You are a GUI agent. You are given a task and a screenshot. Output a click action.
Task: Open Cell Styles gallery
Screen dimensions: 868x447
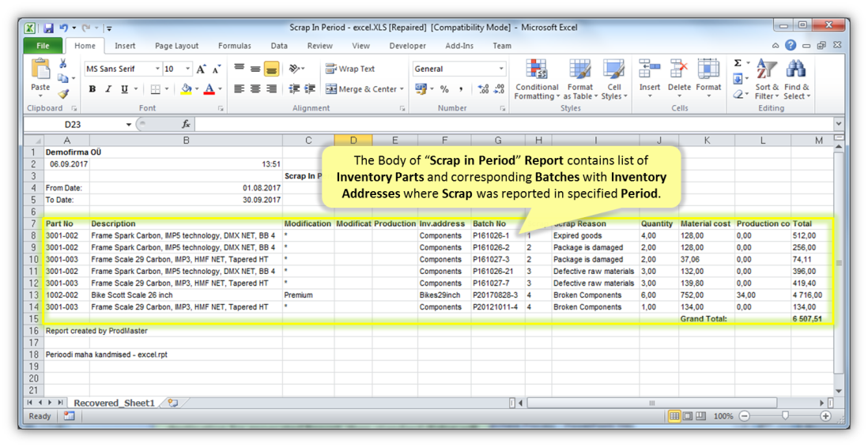(614, 79)
